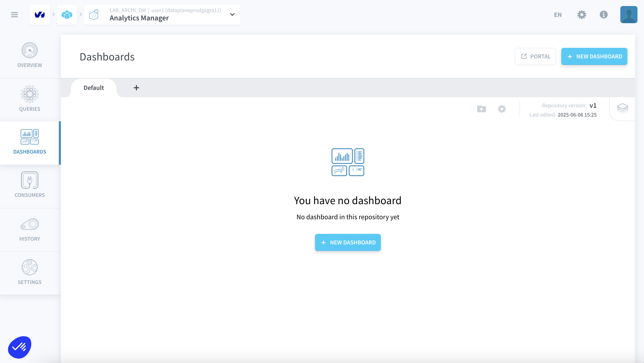Image resolution: width=644 pixels, height=363 pixels.
Task: Click the PORTAL button
Action: point(535,56)
